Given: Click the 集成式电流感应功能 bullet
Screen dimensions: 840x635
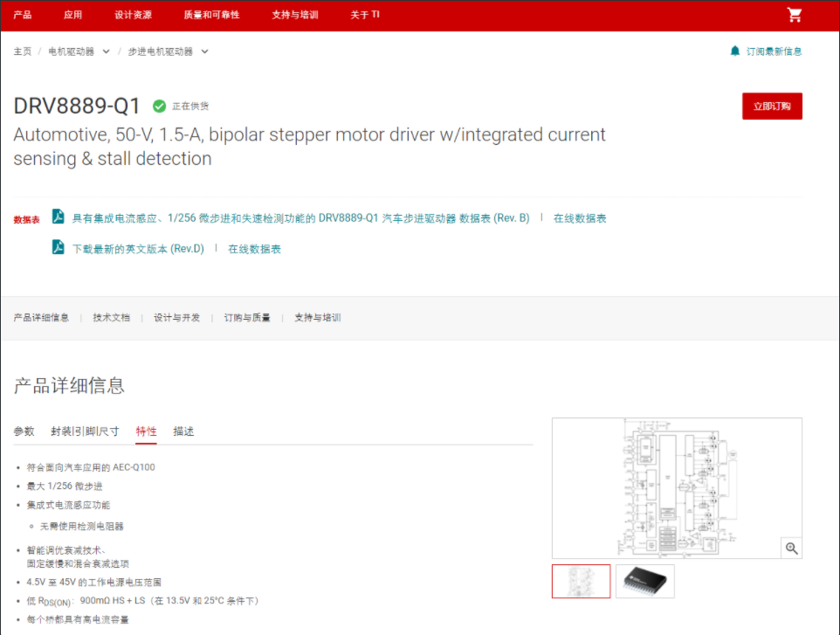Looking at the screenshot, I should click(x=69, y=505).
